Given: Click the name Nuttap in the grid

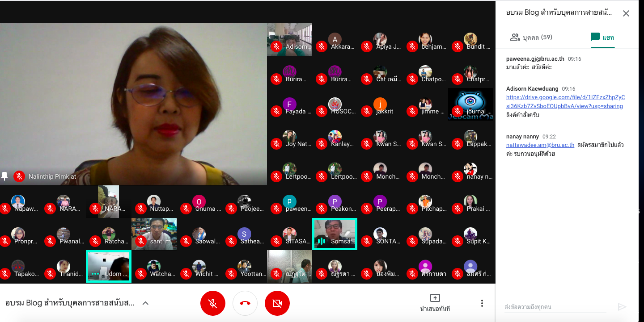Looking at the screenshot, I should pyautogui.click(x=162, y=209).
